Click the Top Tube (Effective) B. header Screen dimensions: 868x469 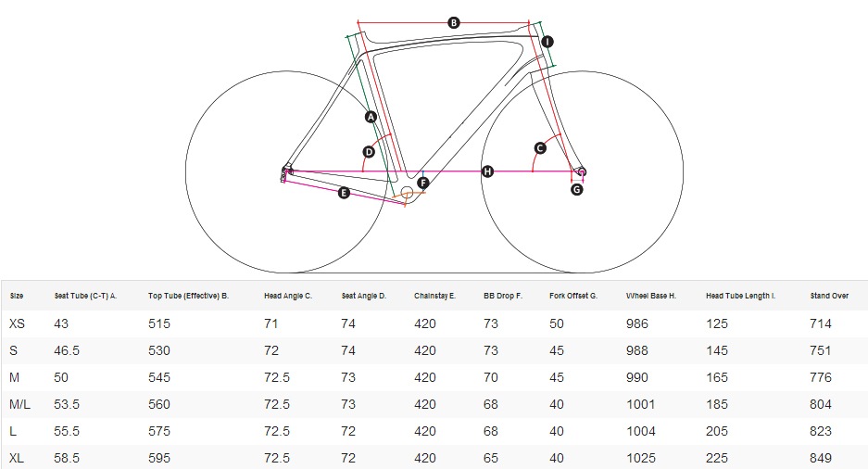coord(188,296)
